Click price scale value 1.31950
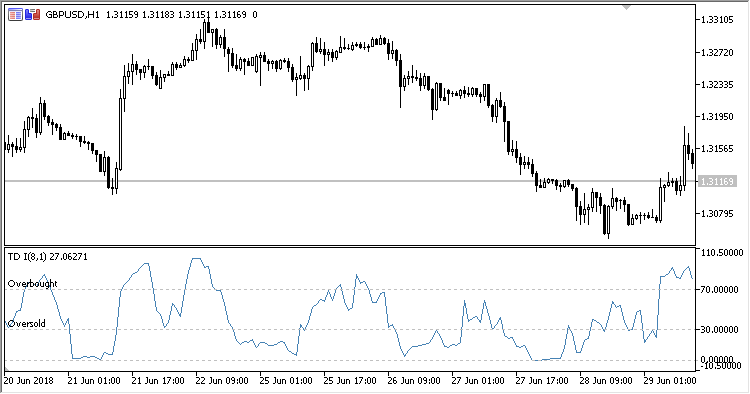 pos(717,117)
